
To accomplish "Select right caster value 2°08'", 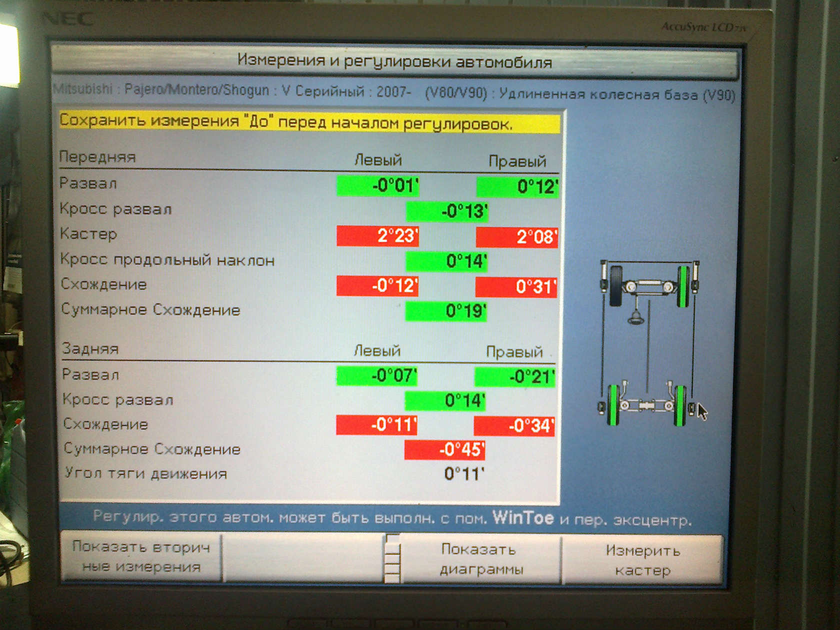I will 517,237.
